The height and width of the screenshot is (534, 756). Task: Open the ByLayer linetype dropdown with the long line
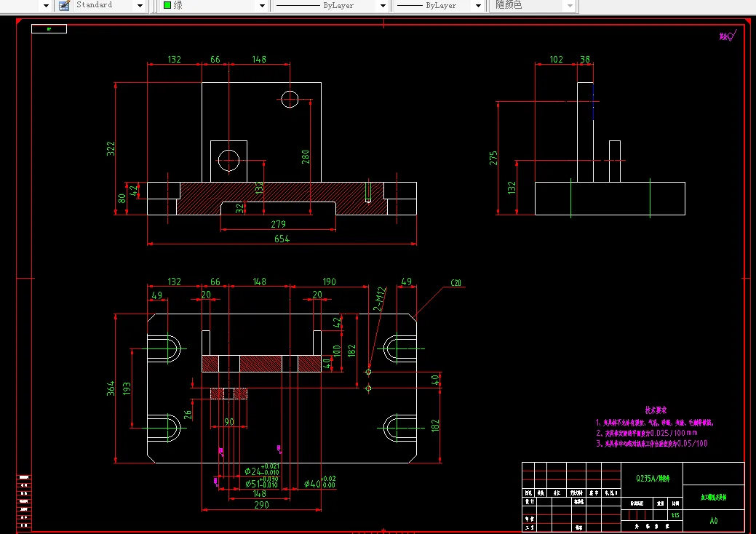[x=383, y=5]
